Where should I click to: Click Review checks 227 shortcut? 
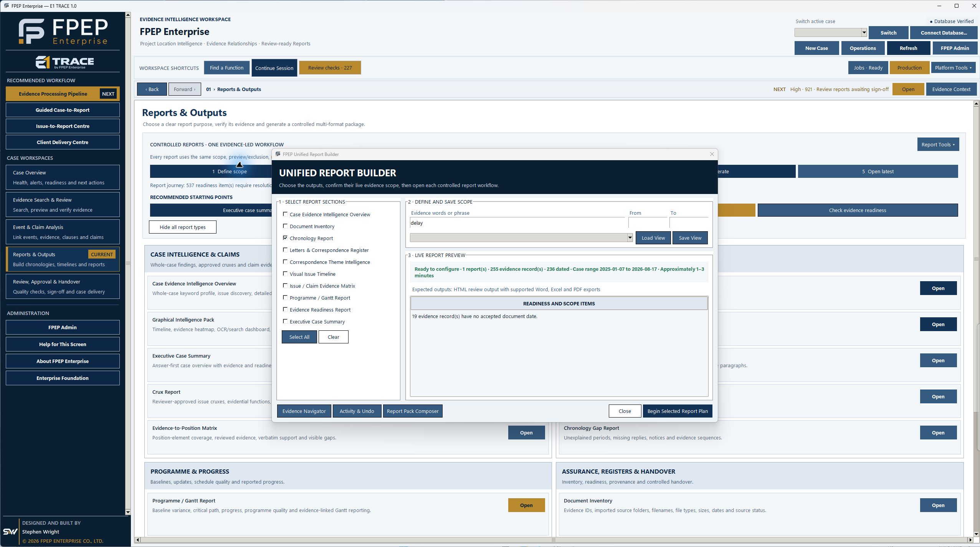tap(330, 68)
